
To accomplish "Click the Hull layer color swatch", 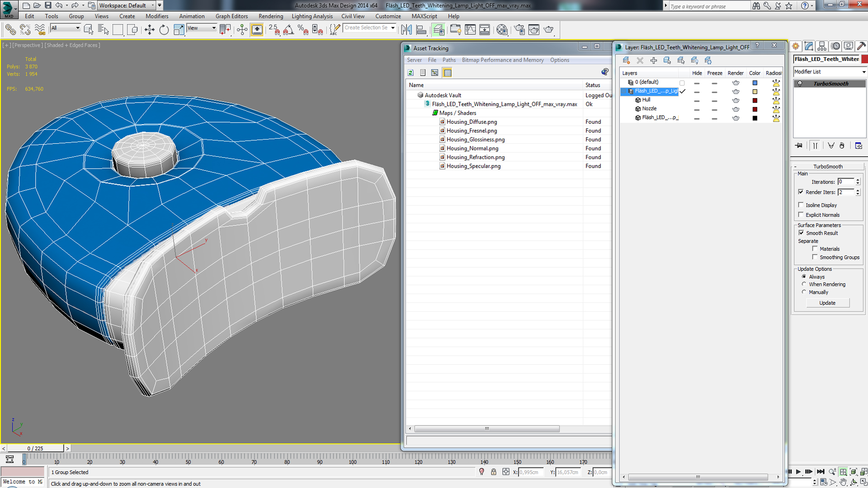I will pyautogui.click(x=755, y=100).
